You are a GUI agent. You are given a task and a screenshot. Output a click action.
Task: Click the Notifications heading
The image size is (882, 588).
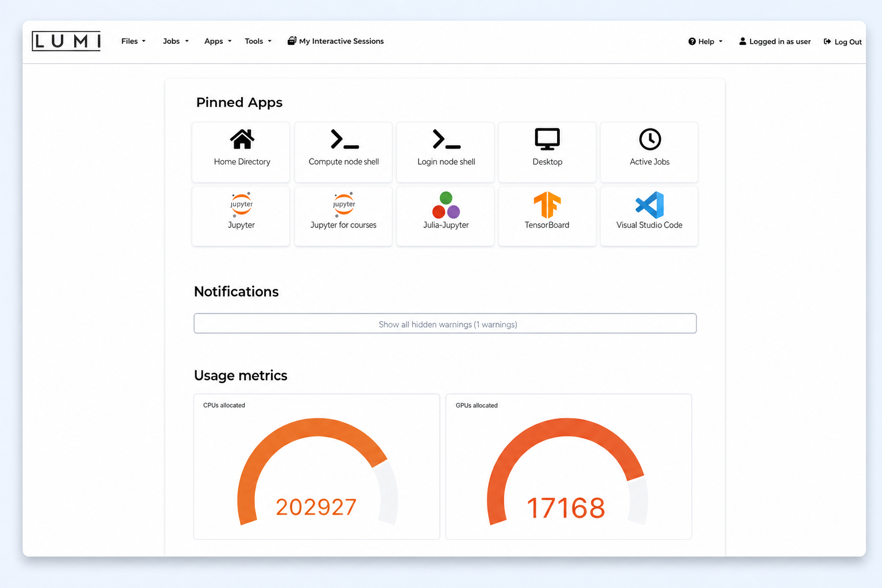(237, 292)
